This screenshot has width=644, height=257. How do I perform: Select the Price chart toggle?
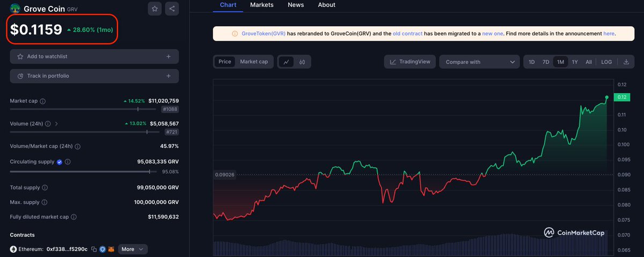[225, 62]
